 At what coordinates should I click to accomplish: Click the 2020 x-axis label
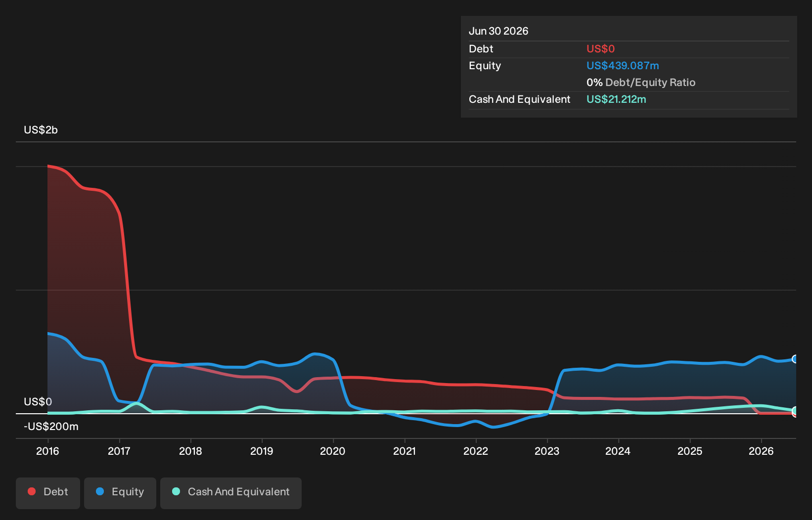333,451
